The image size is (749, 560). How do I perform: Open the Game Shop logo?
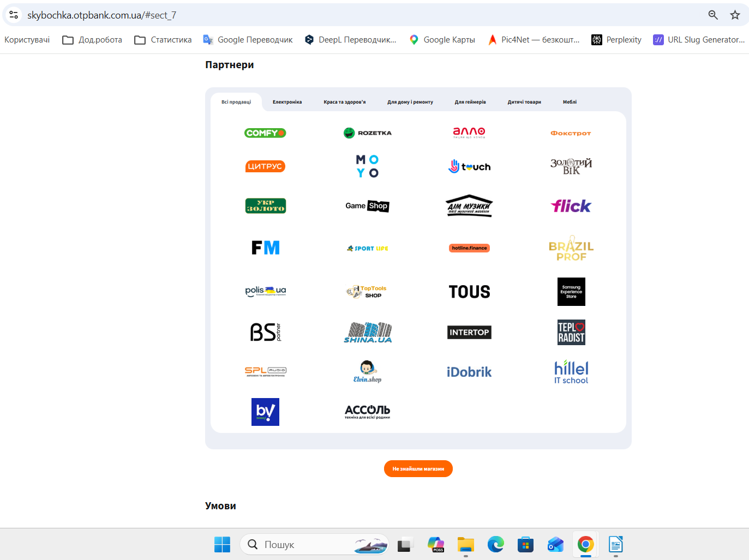click(367, 206)
